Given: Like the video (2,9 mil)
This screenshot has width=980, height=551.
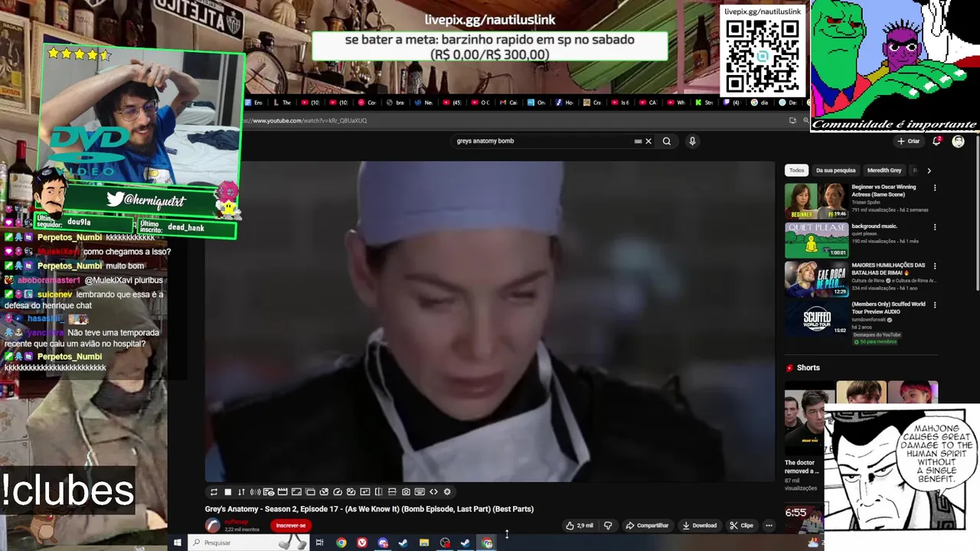Looking at the screenshot, I should point(580,526).
